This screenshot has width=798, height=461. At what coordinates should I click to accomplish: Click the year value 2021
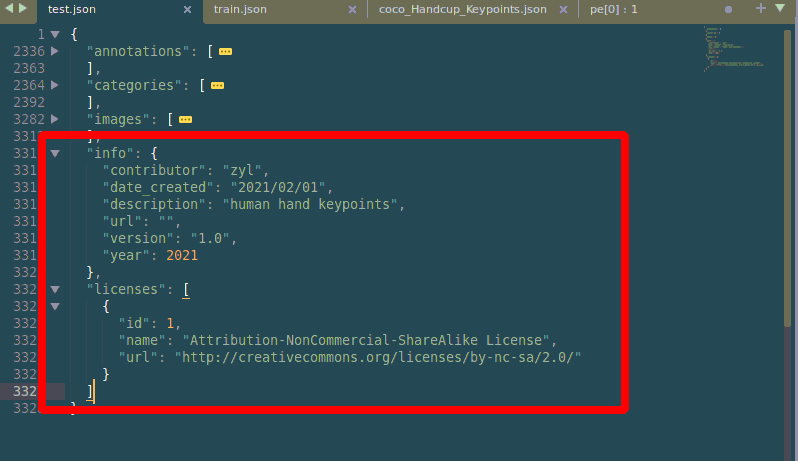coord(182,255)
